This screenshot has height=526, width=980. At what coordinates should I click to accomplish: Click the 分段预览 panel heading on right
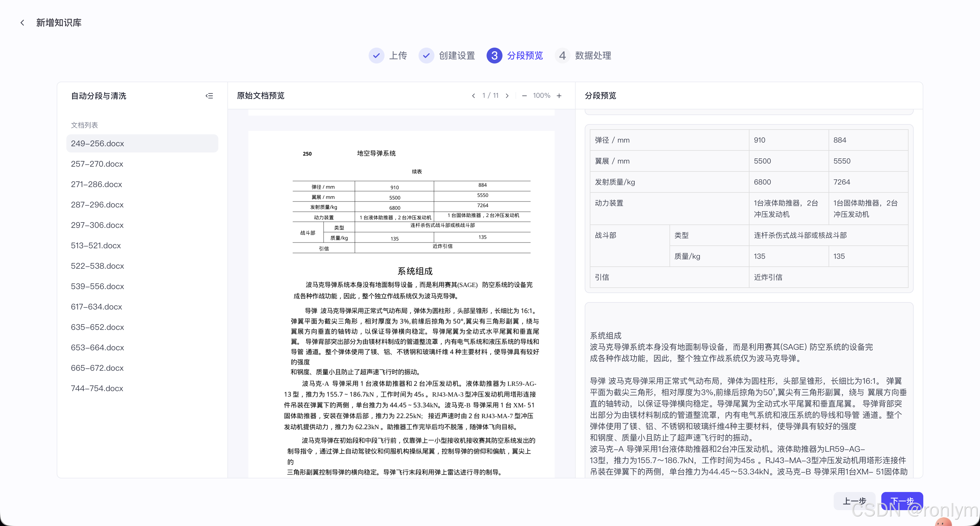[600, 96]
